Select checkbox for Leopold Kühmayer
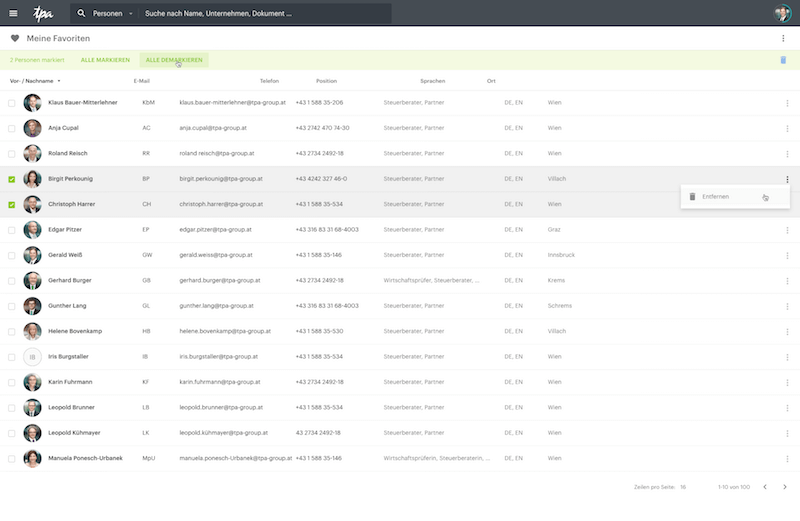This screenshot has width=800, height=521. click(12, 433)
